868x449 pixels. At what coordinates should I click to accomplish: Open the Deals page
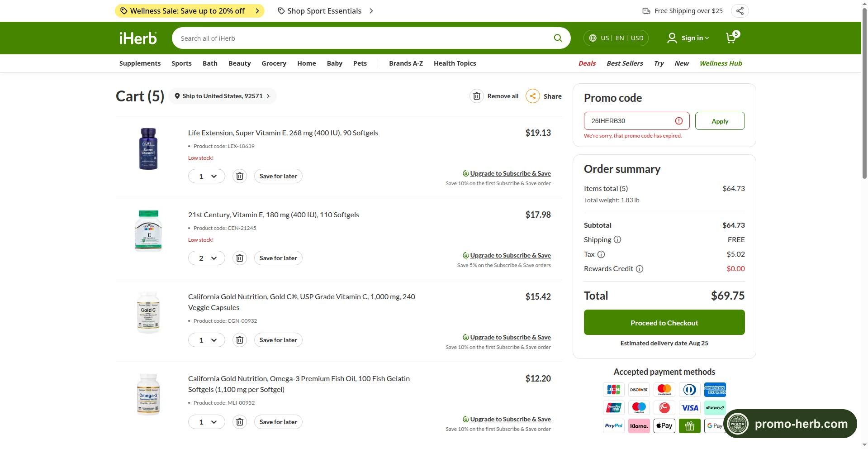[x=587, y=63]
